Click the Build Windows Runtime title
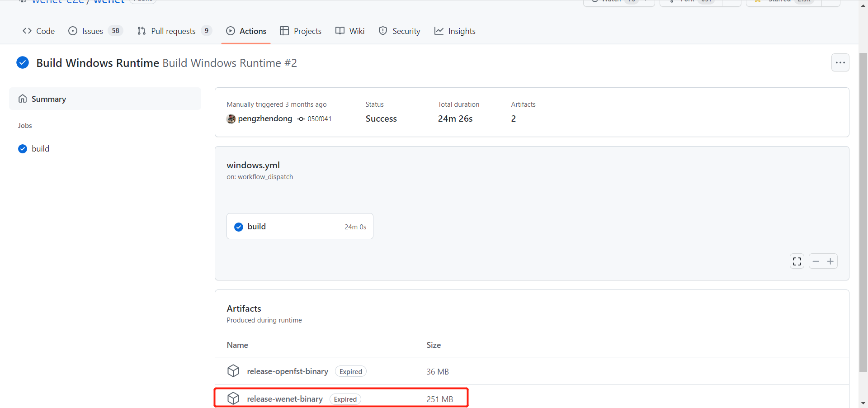This screenshot has height=408, width=868. click(98, 63)
